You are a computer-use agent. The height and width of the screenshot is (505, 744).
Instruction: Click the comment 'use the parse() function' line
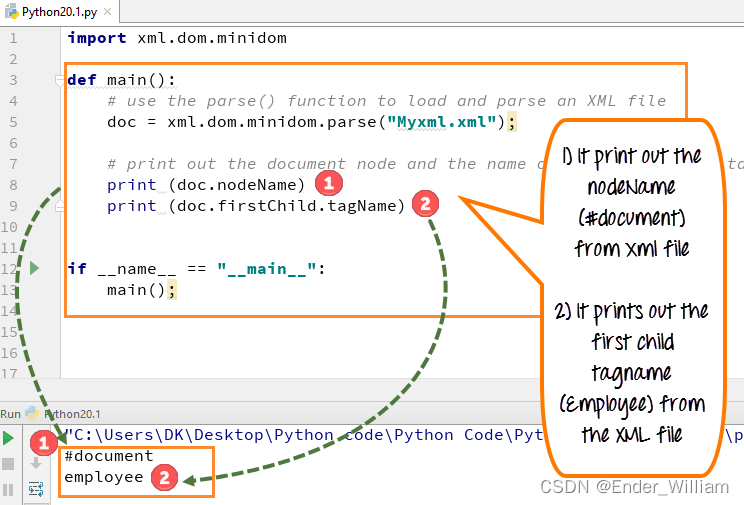coord(387,101)
